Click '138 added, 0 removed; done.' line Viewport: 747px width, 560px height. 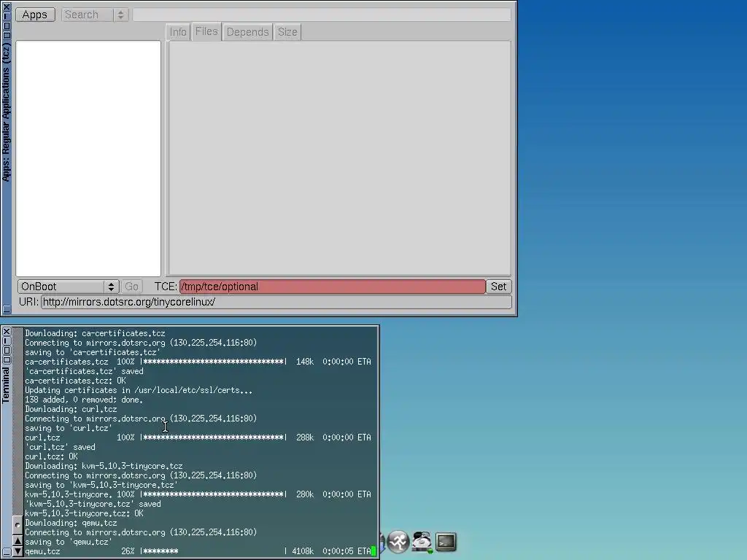[84, 400]
